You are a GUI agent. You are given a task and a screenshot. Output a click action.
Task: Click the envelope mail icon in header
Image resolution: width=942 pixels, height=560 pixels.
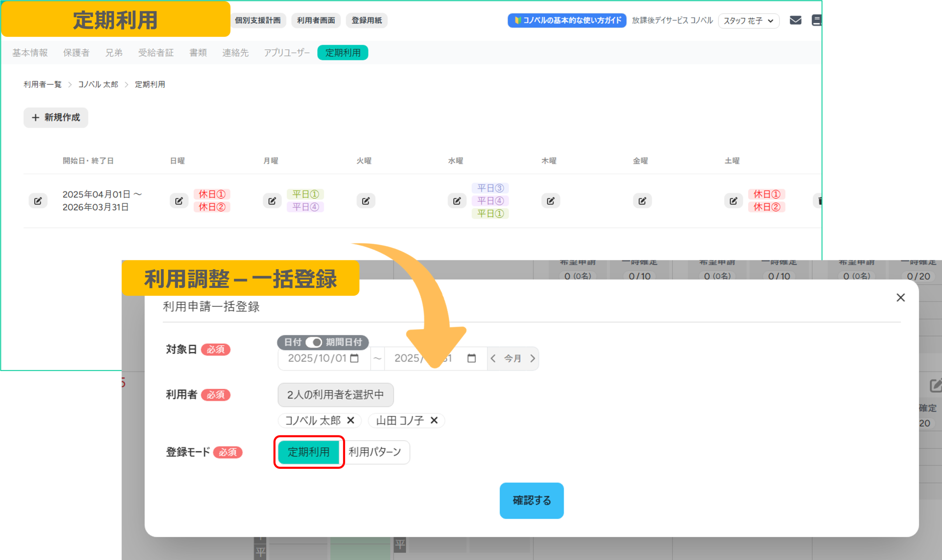[795, 20]
